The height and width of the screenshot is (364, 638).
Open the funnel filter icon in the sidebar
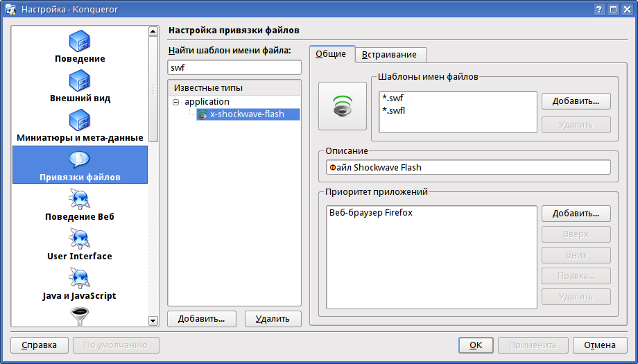(79, 316)
